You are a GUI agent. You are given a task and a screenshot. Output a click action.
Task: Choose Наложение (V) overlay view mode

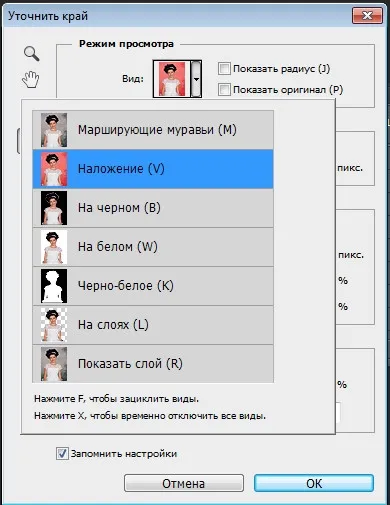click(153, 169)
